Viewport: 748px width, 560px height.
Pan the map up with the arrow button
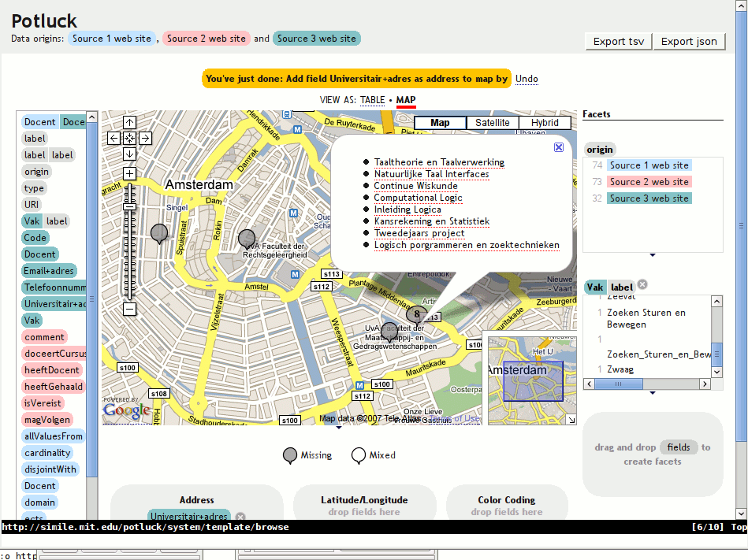point(129,122)
